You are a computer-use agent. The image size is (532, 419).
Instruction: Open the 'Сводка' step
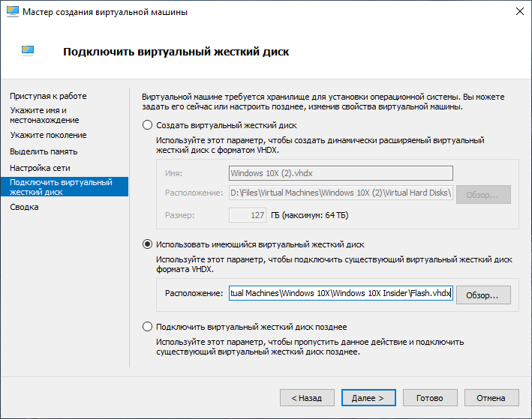24,207
